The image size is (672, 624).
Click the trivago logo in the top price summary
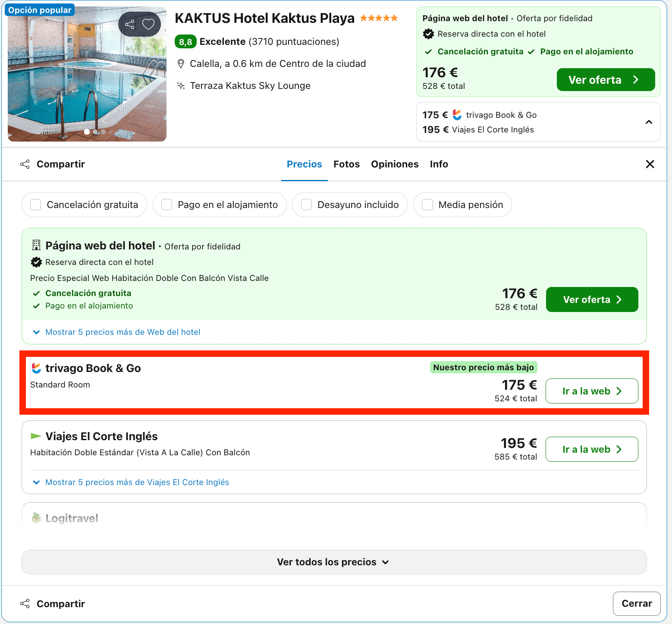click(457, 115)
